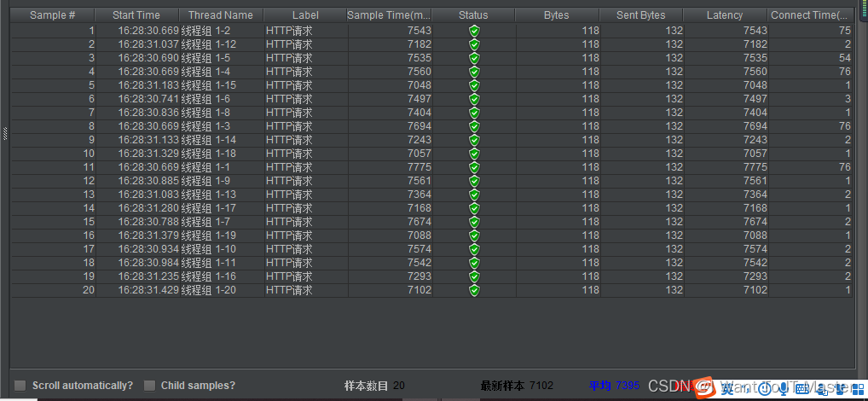
Task: Click thread name 线程组 1-7
Action: tap(206, 222)
